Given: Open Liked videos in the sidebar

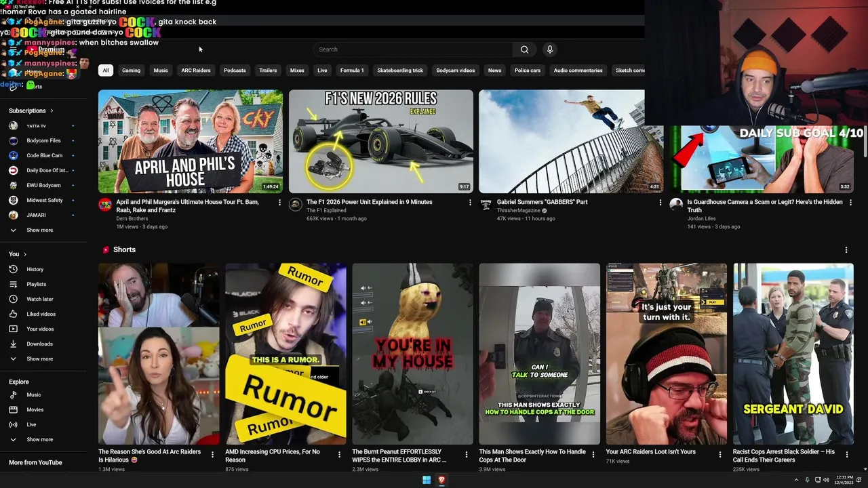Looking at the screenshot, I should [x=41, y=314].
